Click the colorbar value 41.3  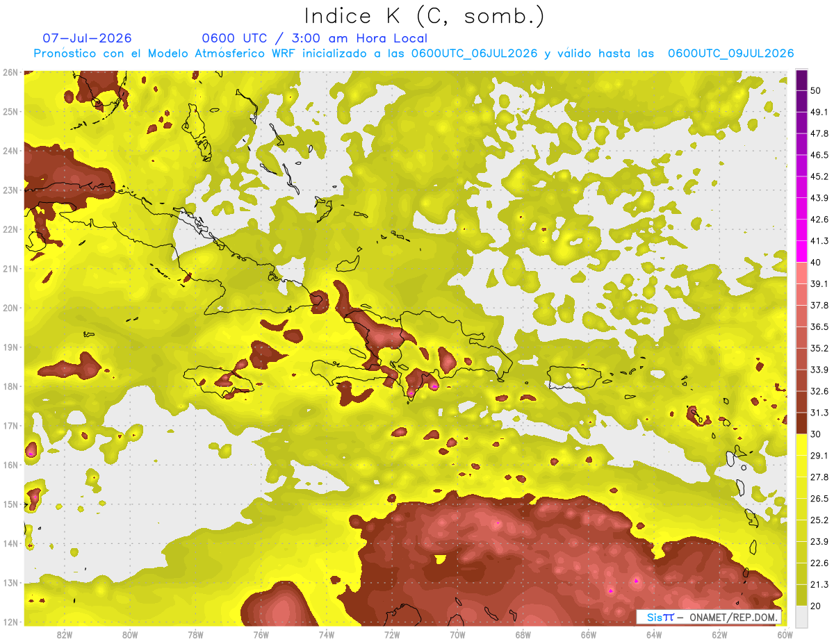pos(819,241)
